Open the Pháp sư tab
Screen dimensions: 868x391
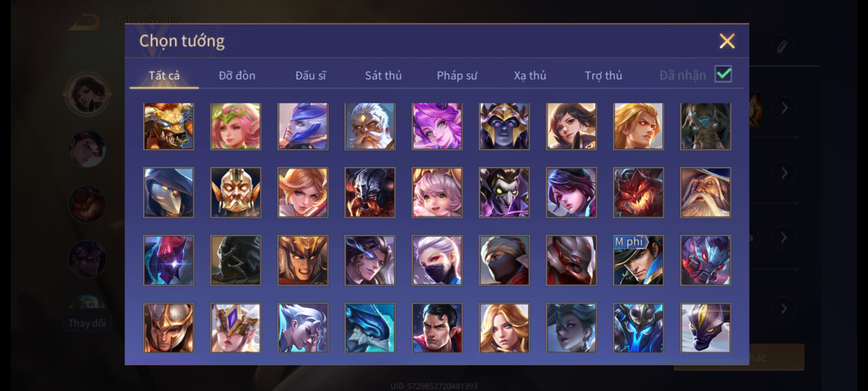[x=457, y=75]
